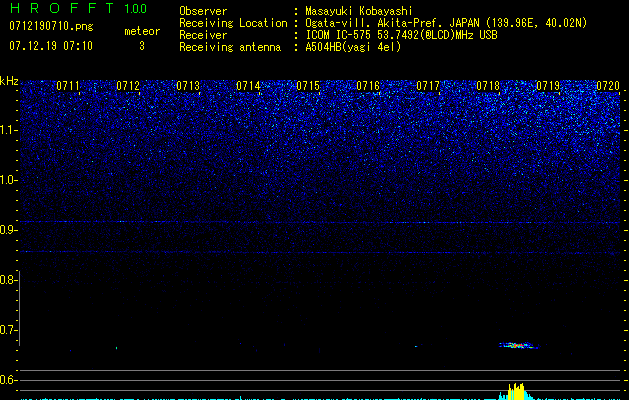The width and height of the screenshot is (629, 400).
Task: Click the 0716 time marker
Action: (368, 86)
